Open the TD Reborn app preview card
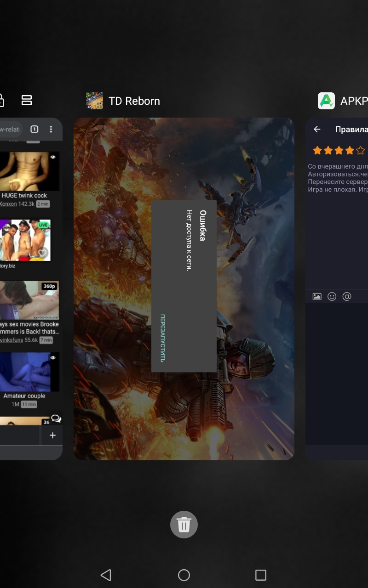Screen dimensions: 368x588 [184, 288]
